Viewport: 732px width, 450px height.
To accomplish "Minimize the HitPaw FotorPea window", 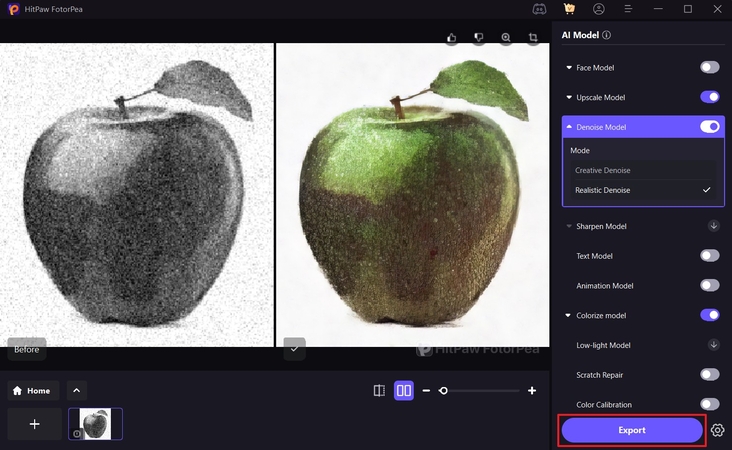I will tap(658, 9).
